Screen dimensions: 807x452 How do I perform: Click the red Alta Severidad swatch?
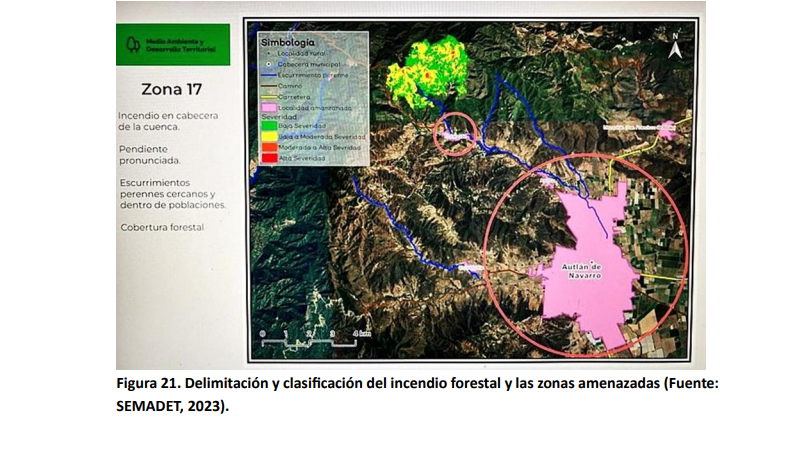coord(268,158)
